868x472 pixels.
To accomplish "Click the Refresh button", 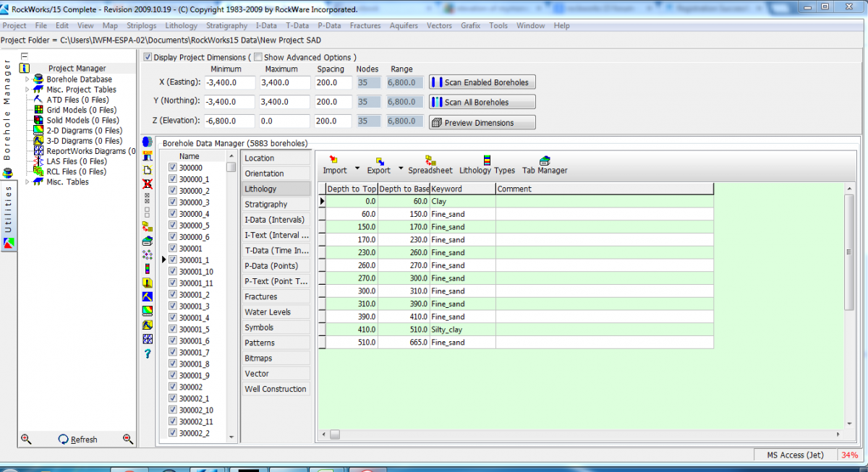I will pos(77,439).
